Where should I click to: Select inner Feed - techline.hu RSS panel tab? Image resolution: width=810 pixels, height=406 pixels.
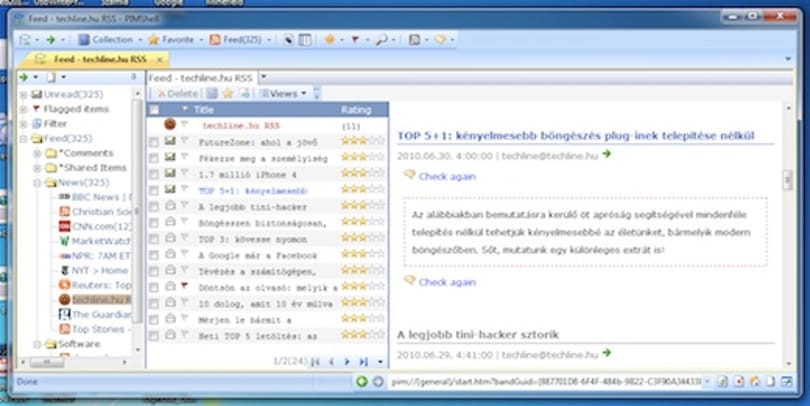[x=200, y=78]
